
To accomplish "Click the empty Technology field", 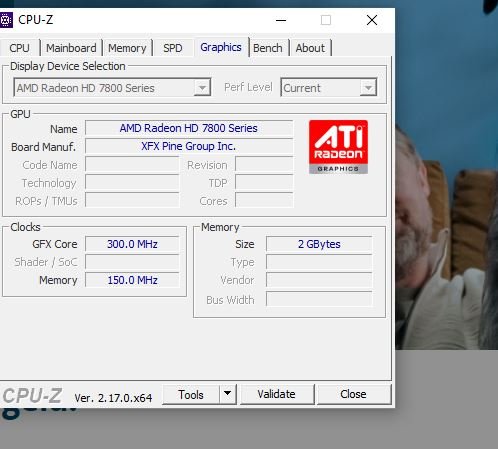I will [x=132, y=183].
